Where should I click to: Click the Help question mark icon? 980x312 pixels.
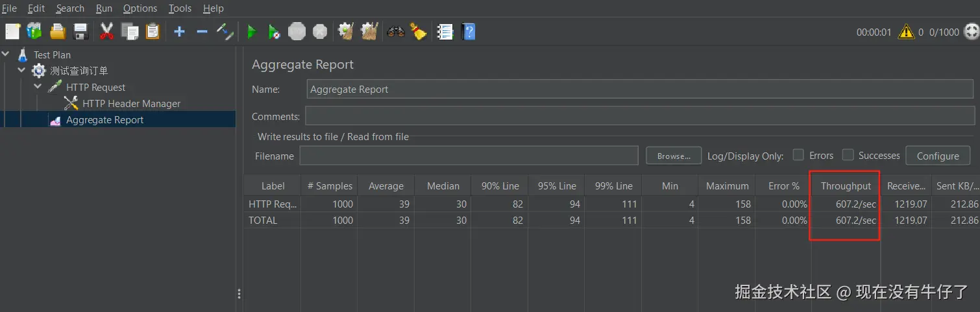pyautogui.click(x=468, y=31)
